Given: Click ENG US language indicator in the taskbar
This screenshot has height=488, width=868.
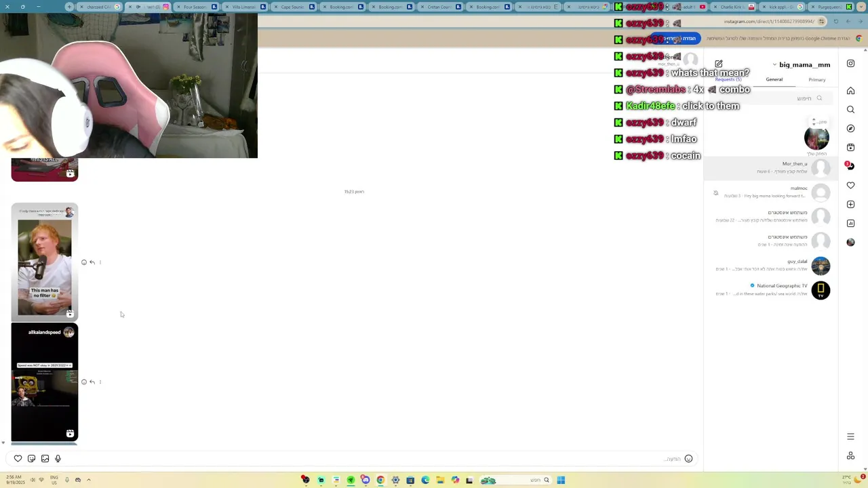Looking at the screenshot, I should coord(54,481).
